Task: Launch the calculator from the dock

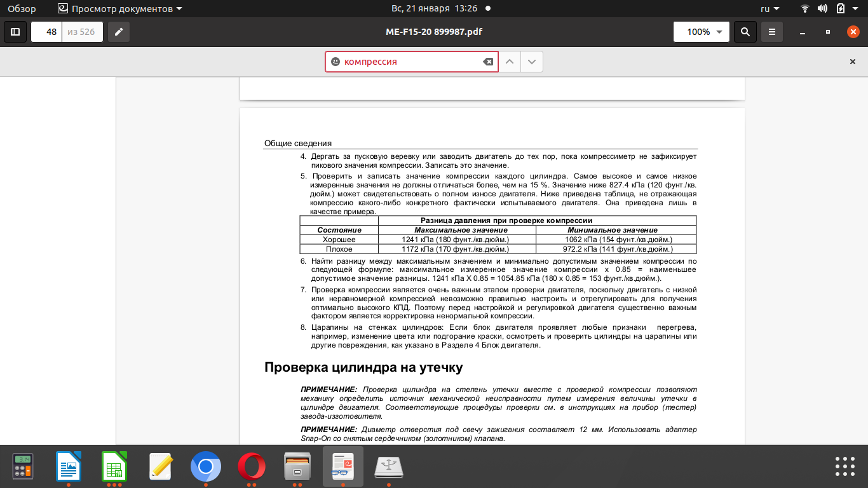Action: tap(23, 467)
